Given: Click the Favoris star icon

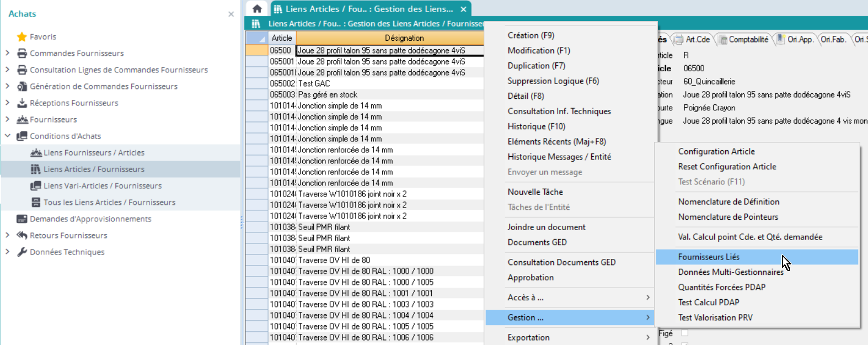Looking at the screenshot, I should pos(22,37).
